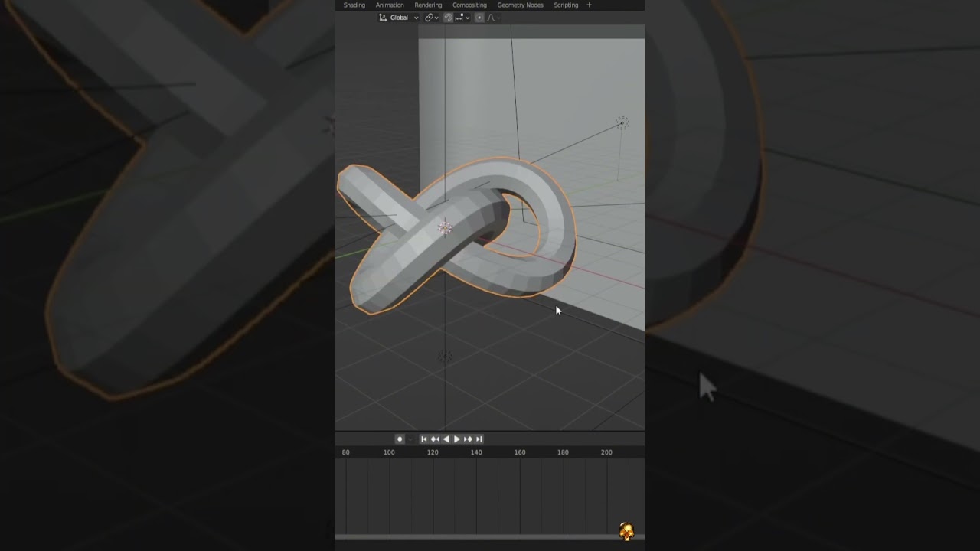Jump to the last frame of the animation
Viewport: 980px width, 551px height.
click(x=479, y=439)
